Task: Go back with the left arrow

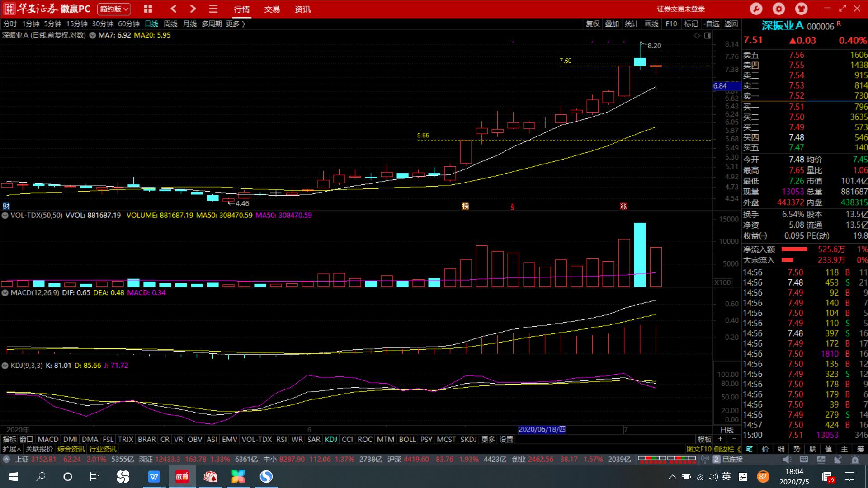Action: 174,9
